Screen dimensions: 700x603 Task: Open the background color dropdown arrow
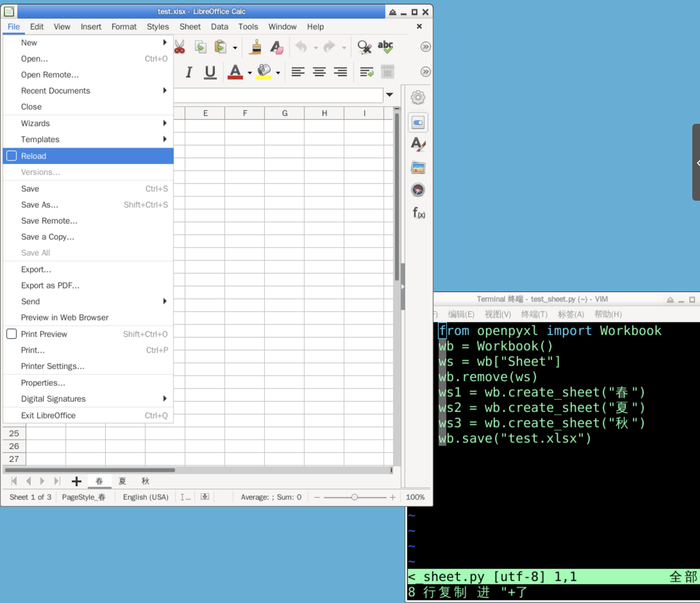278,73
